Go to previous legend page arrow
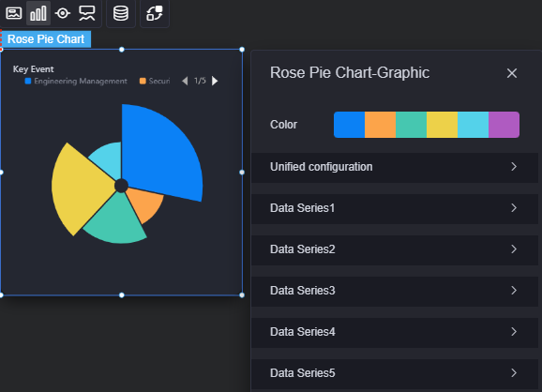This screenshot has height=392, width=542. 185,81
